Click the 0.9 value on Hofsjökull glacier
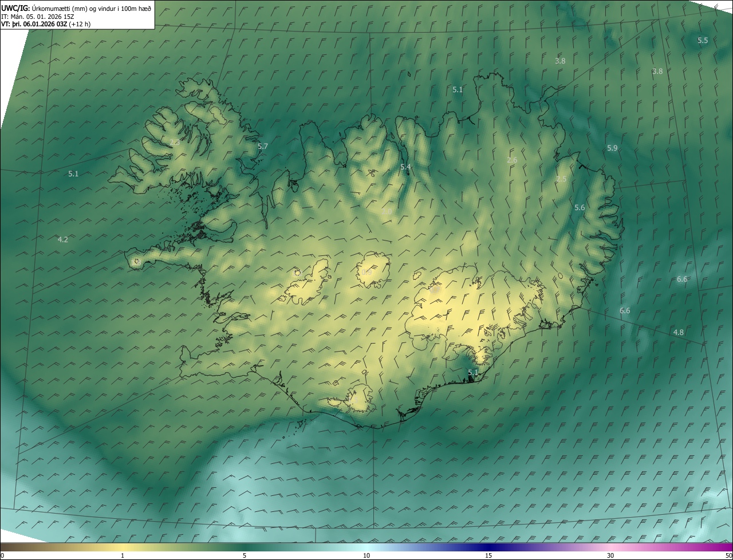The image size is (733, 560). (x=366, y=272)
